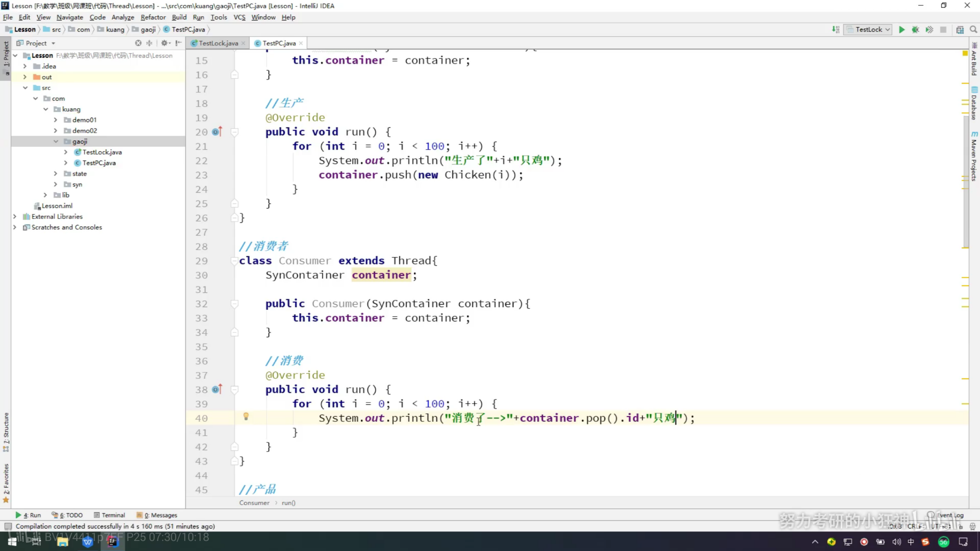Click Consumer in the editor breadcrumb

click(254, 503)
